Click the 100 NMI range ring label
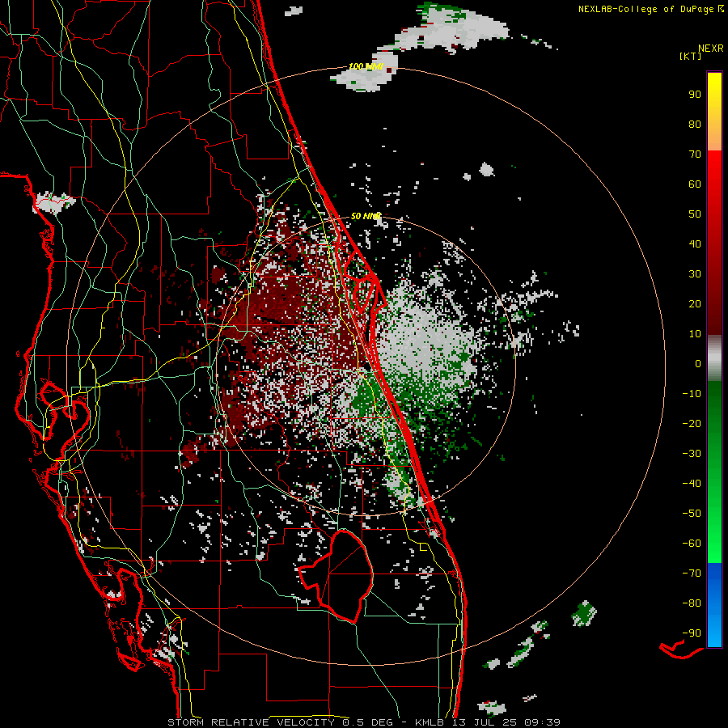This screenshot has width=728, height=728. pos(366,66)
